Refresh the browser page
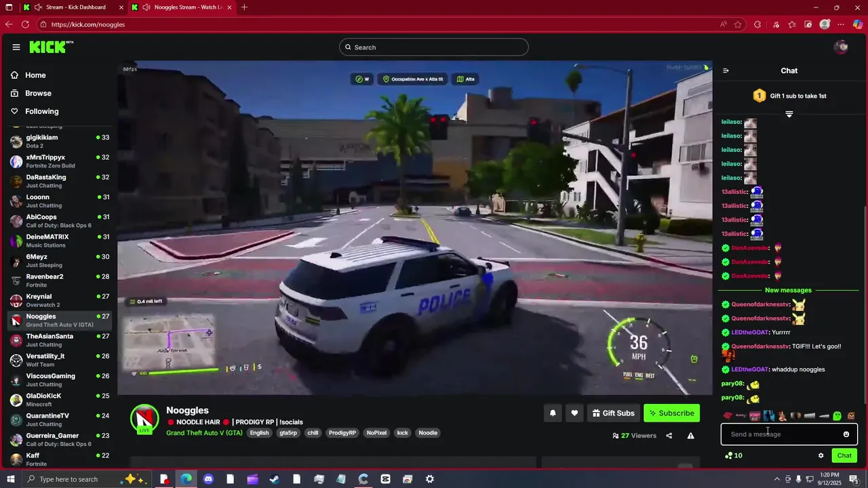The width and height of the screenshot is (868, 488). tap(25, 24)
